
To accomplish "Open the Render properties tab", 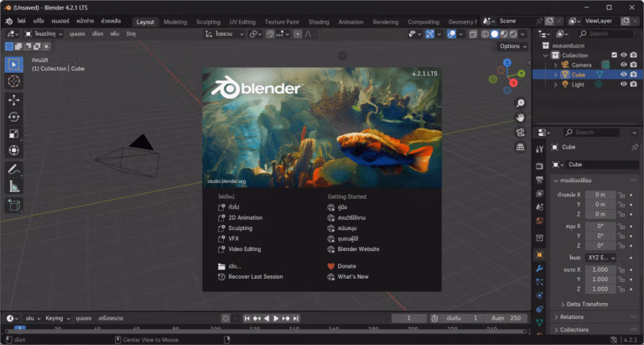I will pyautogui.click(x=540, y=166).
